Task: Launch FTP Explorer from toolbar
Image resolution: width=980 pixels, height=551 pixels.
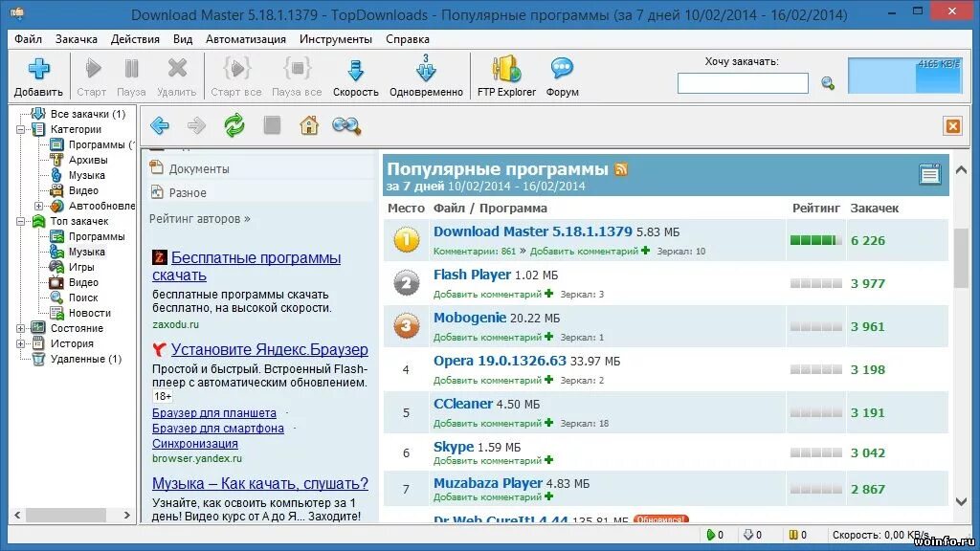Action: click(x=506, y=77)
